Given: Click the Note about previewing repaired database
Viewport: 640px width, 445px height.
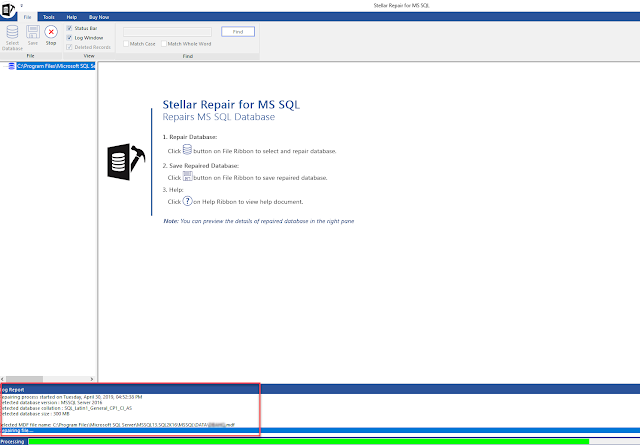Looking at the screenshot, I should [259, 221].
